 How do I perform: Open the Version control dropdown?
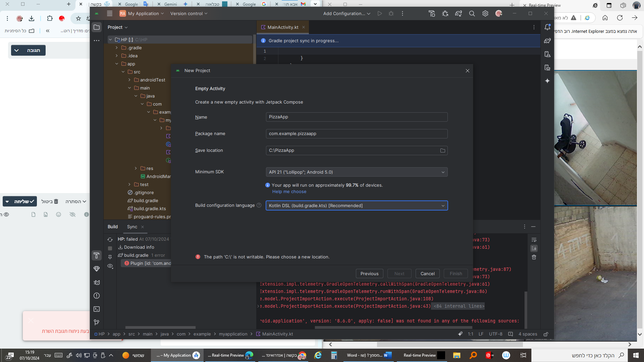(x=189, y=13)
